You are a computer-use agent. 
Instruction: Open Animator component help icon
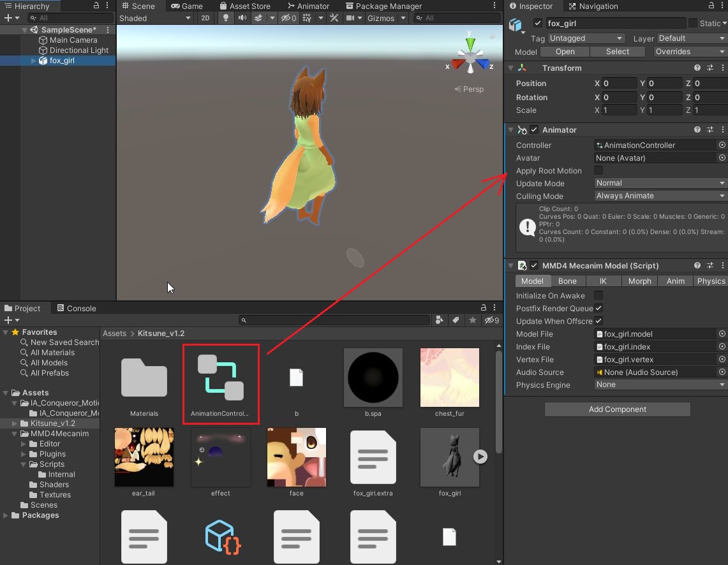697,130
